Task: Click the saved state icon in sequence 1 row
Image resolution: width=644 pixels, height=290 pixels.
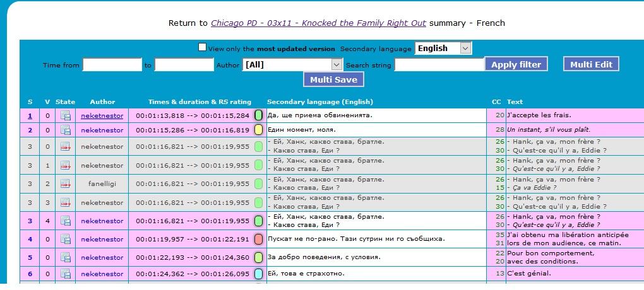Action: [x=65, y=115]
